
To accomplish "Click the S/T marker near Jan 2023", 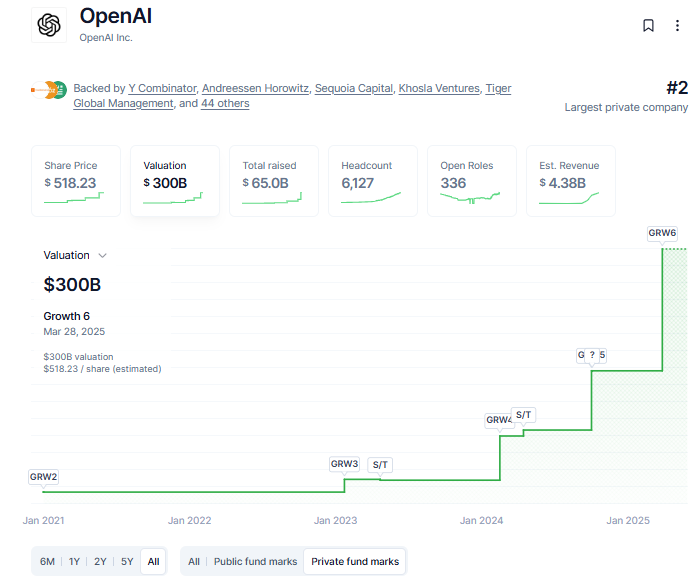I will click(380, 465).
